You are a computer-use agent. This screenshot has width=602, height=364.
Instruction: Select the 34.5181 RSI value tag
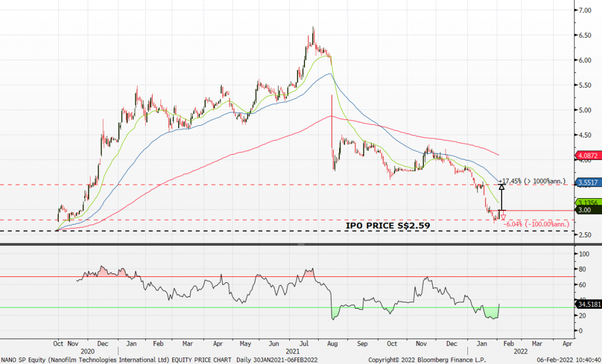pos(588,304)
